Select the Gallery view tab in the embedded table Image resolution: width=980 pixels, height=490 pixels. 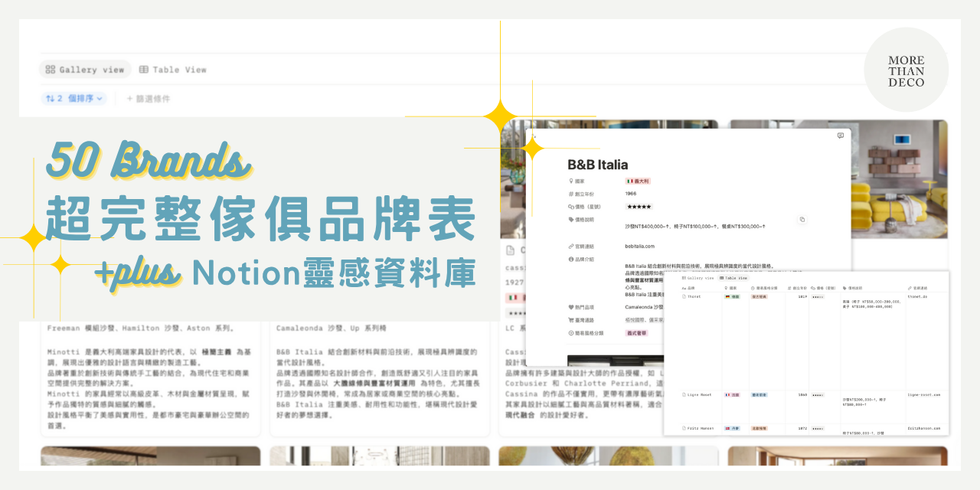pos(697,278)
